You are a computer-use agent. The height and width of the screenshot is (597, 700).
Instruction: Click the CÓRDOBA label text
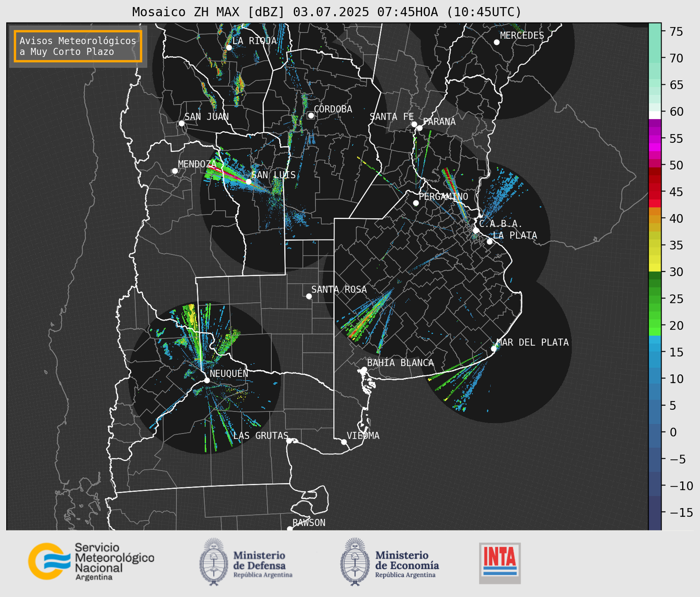point(333,109)
